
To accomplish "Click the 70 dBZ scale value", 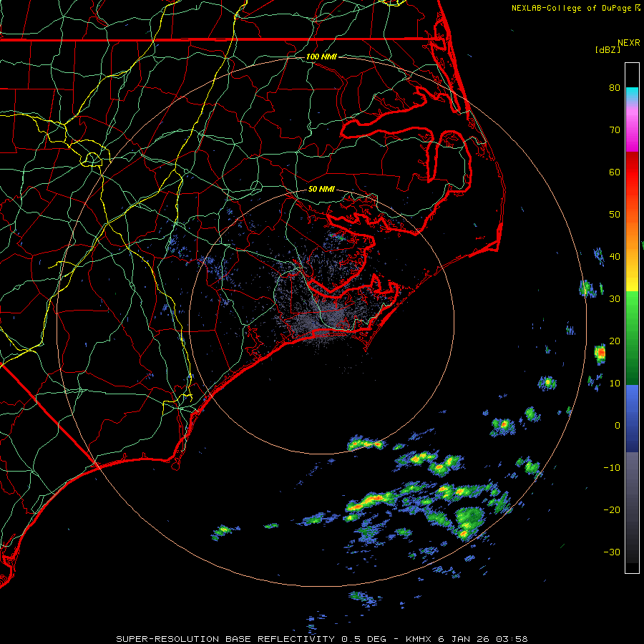I will pos(615,130).
